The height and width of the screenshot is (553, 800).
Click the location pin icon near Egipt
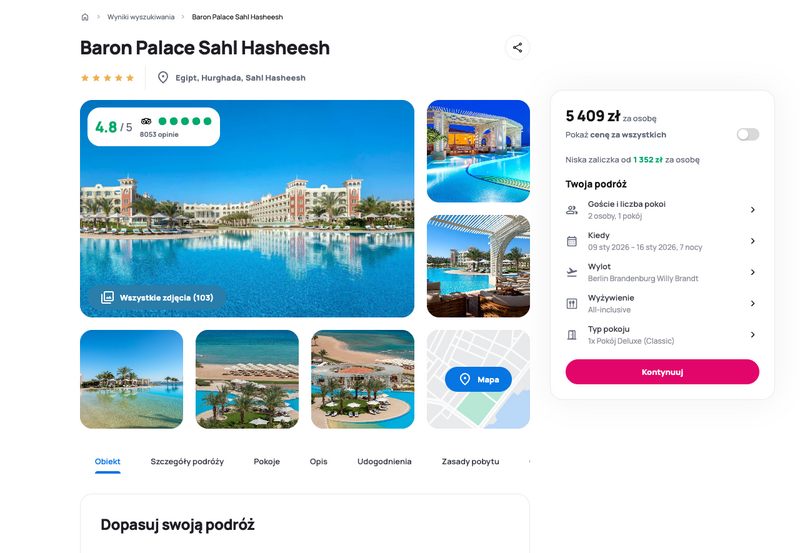pos(163,78)
